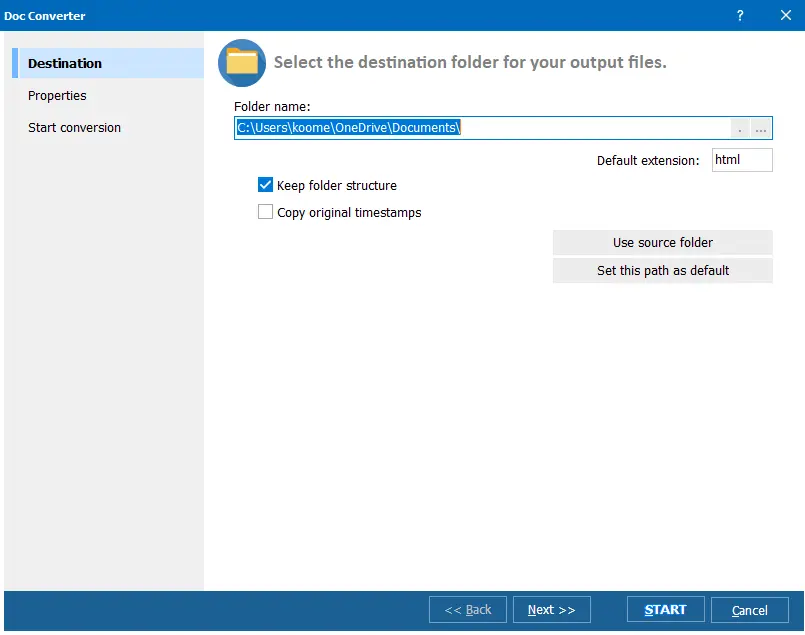805x635 pixels.
Task: Advance with the Next button
Action: (551, 609)
